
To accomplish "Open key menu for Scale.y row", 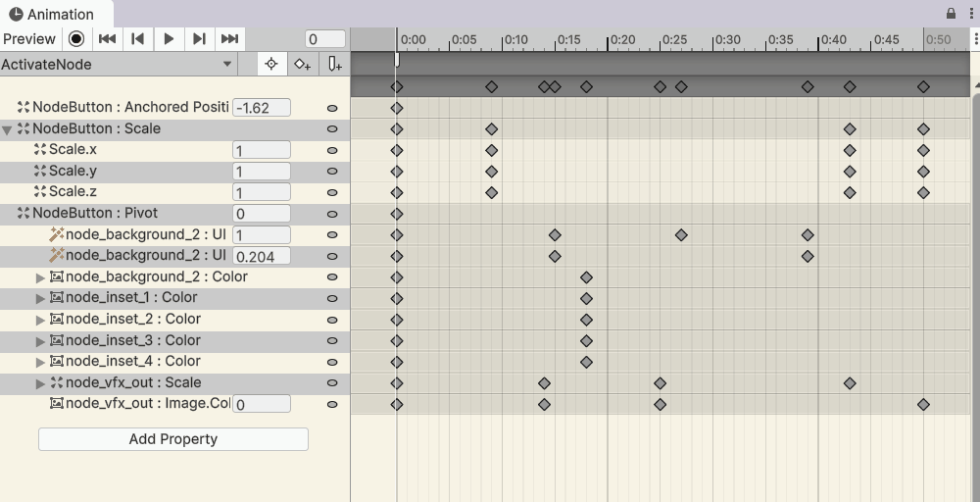I will [332, 172].
